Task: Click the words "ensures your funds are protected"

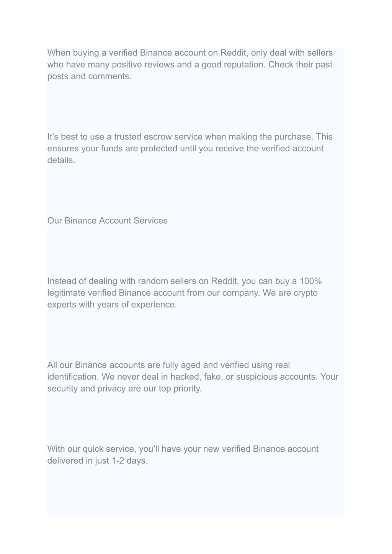Action: [113, 148]
